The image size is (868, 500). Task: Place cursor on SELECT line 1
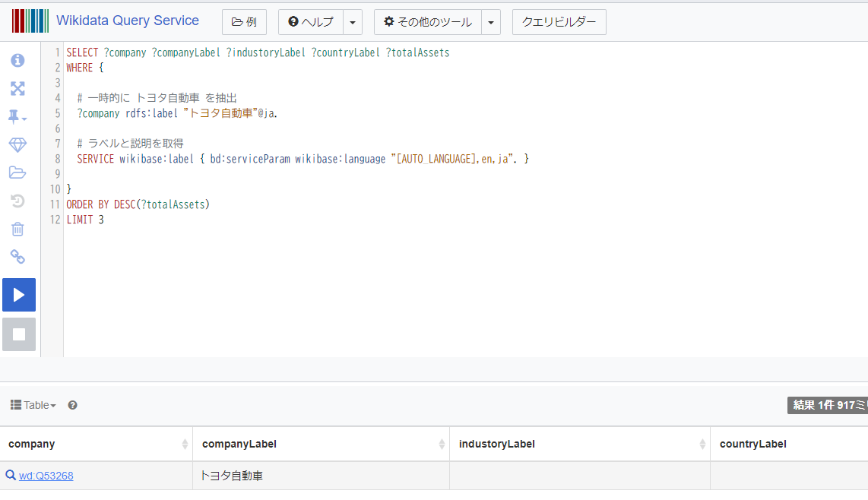[x=258, y=52]
